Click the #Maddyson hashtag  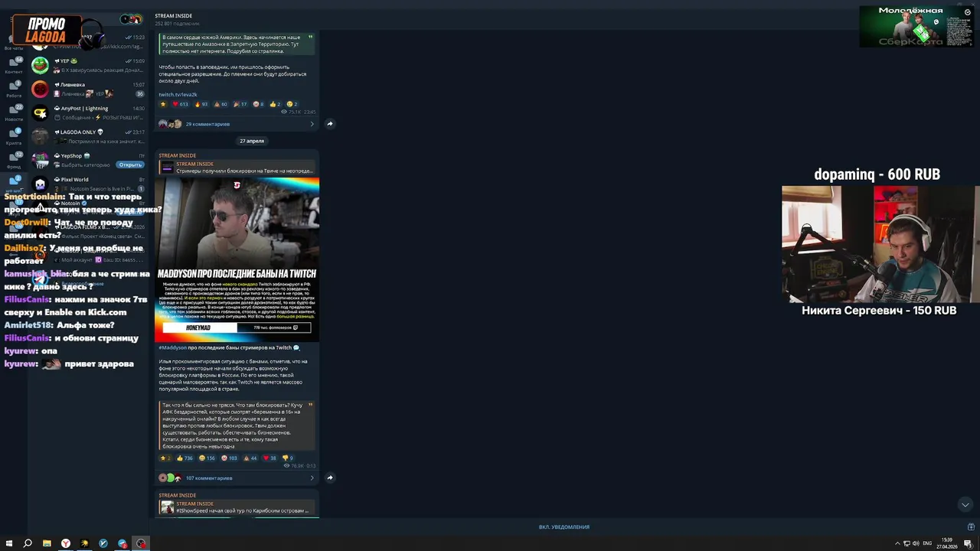click(x=173, y=347)
